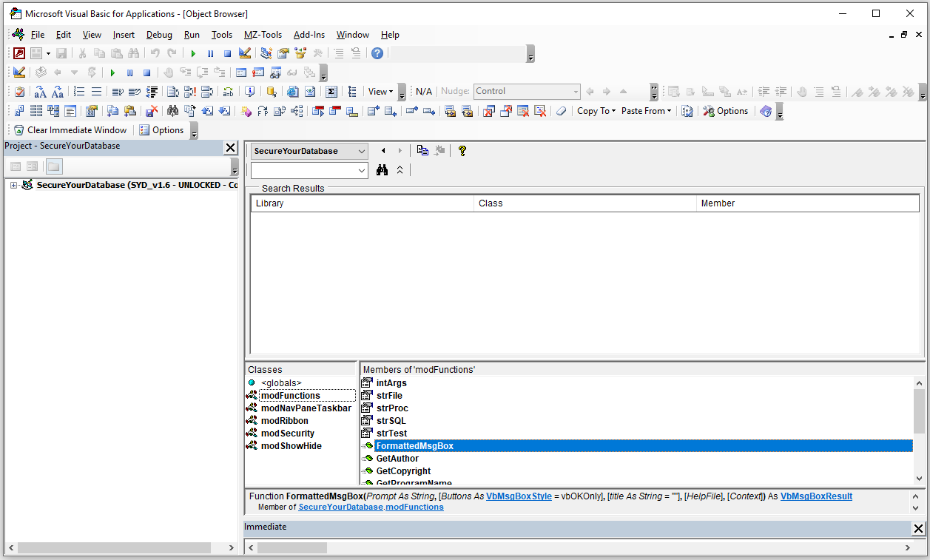
Task: Click the Members list vertical scrollbar thumb
Action: 919,411
